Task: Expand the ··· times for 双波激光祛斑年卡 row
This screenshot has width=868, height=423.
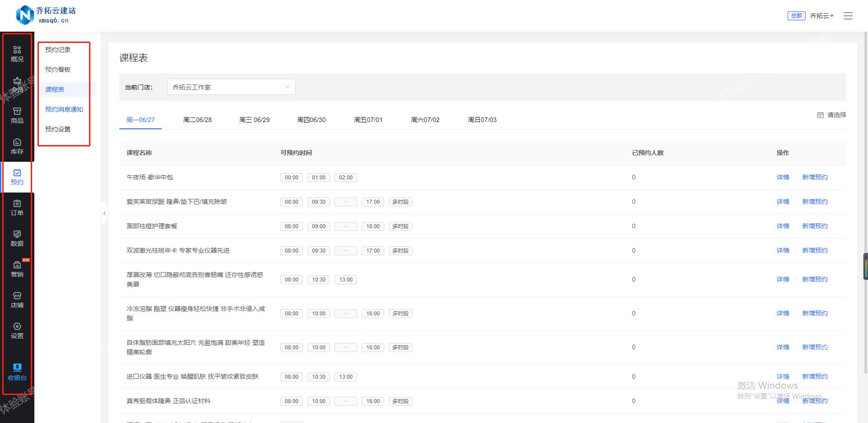Action: pos(346,251)
